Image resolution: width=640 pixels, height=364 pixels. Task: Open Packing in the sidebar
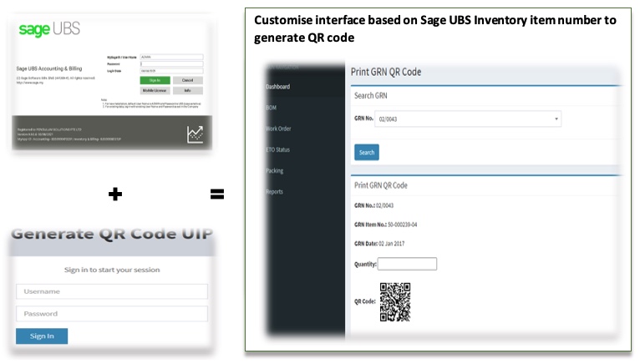click(x=274, y=170)
